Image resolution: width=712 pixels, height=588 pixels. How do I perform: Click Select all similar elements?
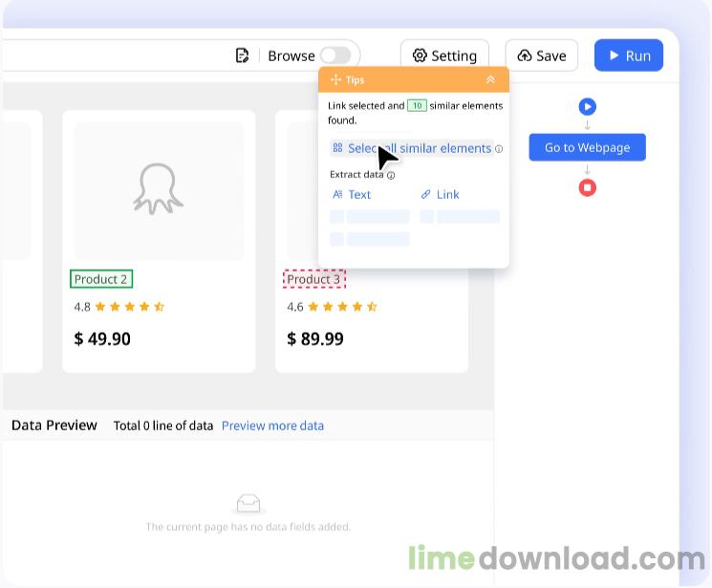tap(412, 148)
